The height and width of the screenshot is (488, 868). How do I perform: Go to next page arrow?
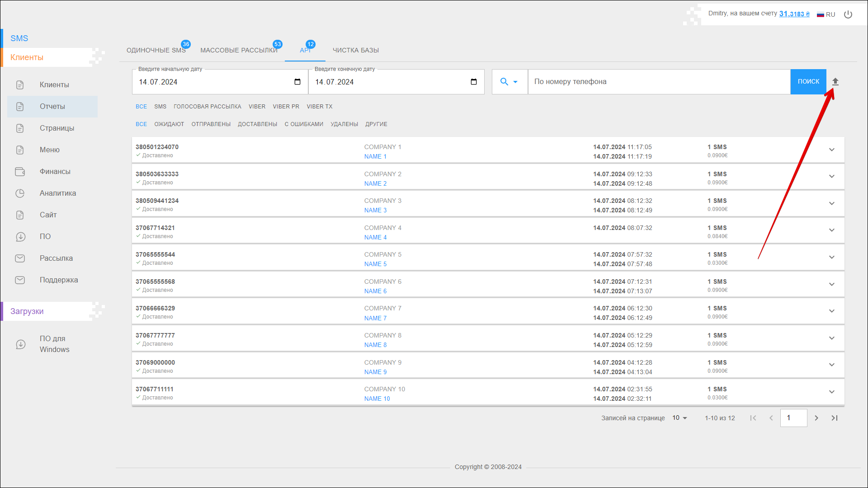(x=816, y=418)
